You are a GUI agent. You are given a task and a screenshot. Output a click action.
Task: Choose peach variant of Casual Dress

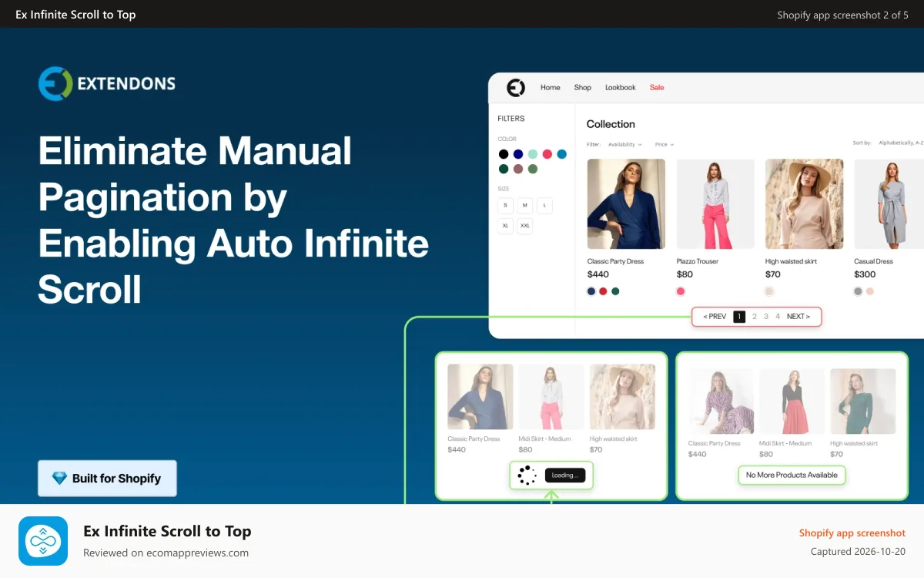pyautogui.click(x=870, y=291)
